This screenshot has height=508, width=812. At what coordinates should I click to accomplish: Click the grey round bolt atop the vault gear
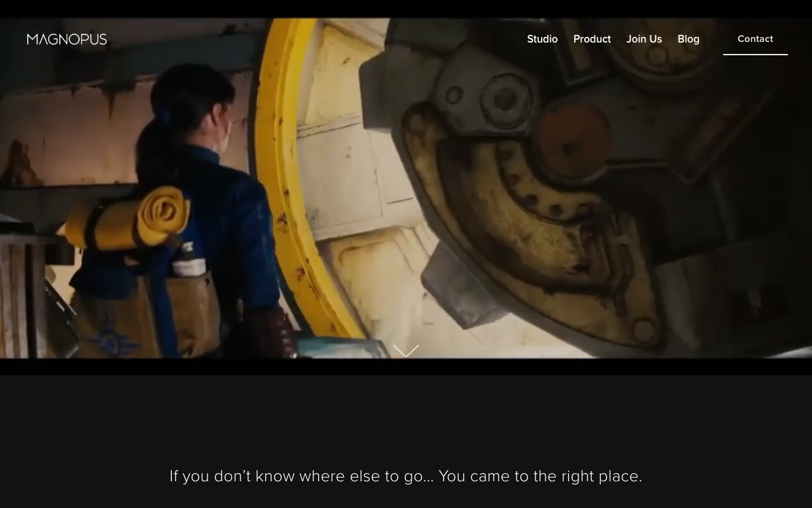(504, 98)
